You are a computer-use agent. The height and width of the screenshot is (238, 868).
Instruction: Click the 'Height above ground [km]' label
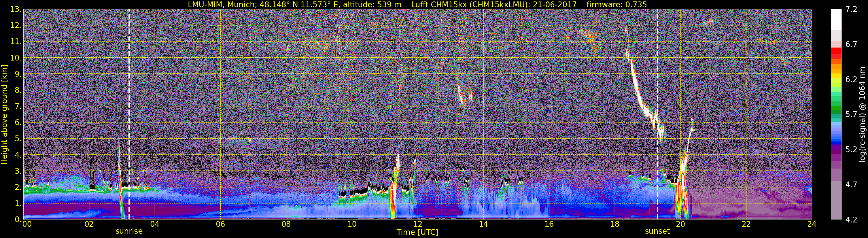[4, 115]
